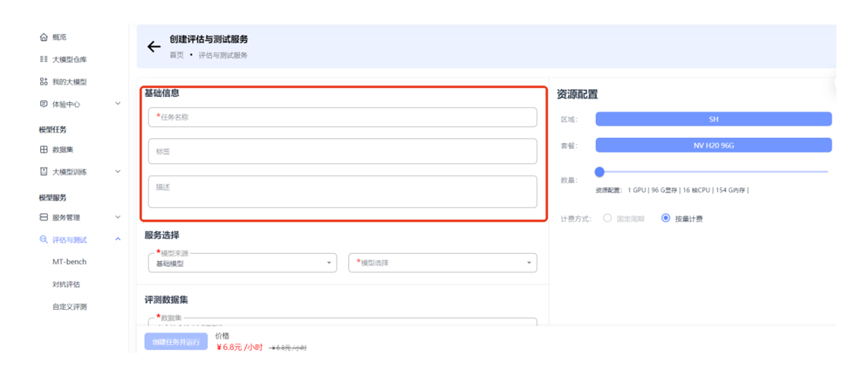Open 大模型仓库 via its sidebar icon
Image resolution: width=863 pixels, height=384 pixels.
pyautogui.click(x=44, y=59)
